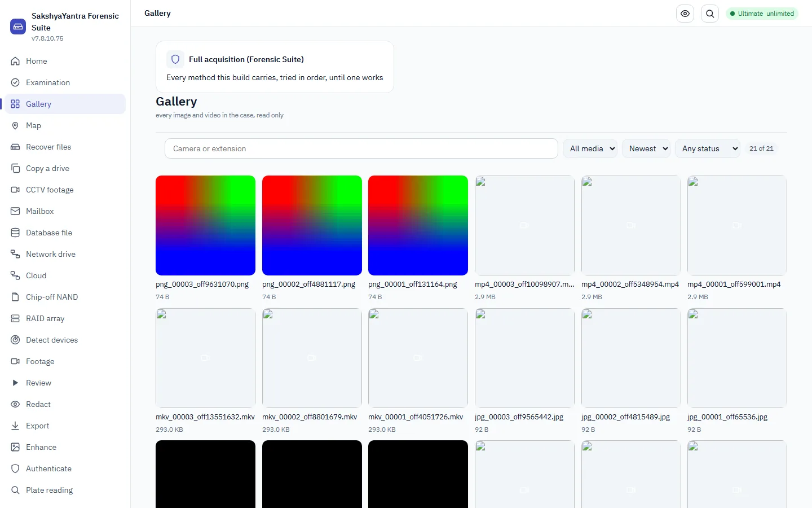Open the All media filter dropdown

click(590, 148)
